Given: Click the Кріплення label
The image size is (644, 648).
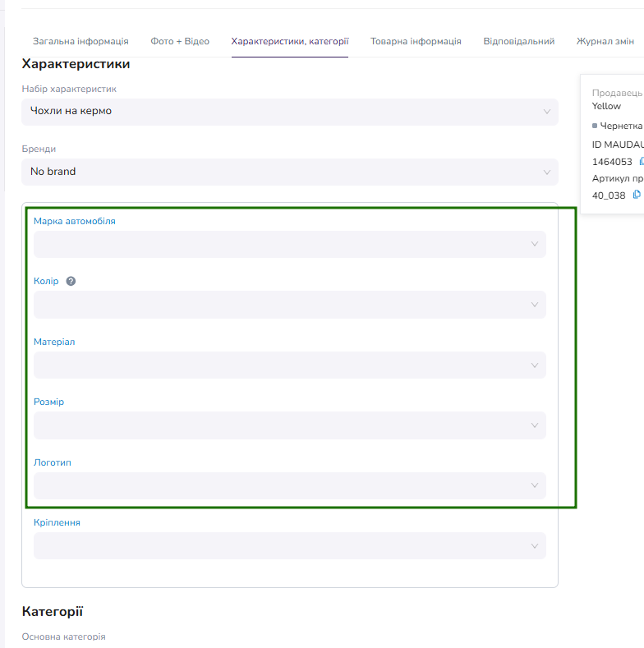Looking at the screenshot, I should [57, 522].
